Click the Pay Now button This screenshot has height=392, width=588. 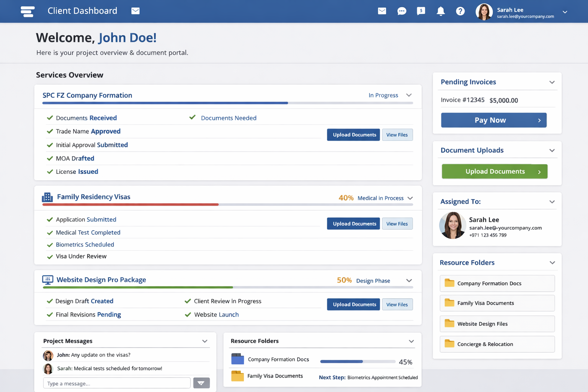pyautogui.click(x=493, y=120)
